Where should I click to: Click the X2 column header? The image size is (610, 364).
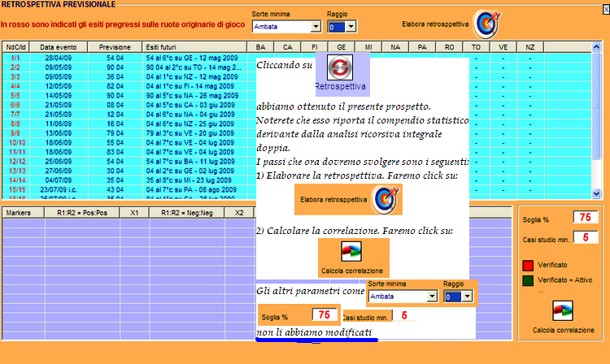(239, 213)
